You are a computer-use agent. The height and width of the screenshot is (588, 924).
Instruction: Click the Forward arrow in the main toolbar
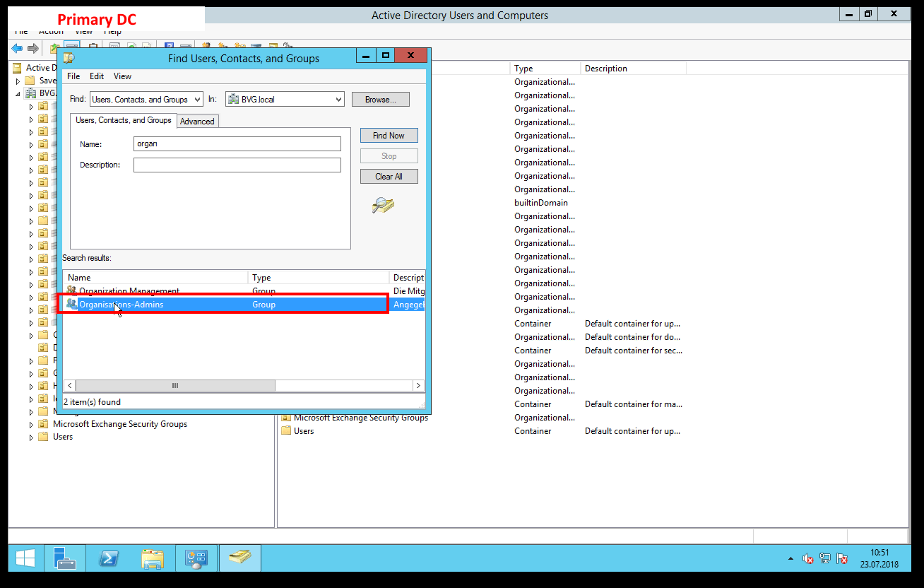pos(32,49)
